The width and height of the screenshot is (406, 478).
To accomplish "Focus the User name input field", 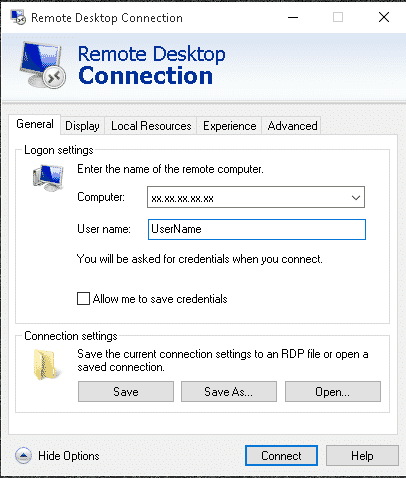I will [x=257, y=229].
